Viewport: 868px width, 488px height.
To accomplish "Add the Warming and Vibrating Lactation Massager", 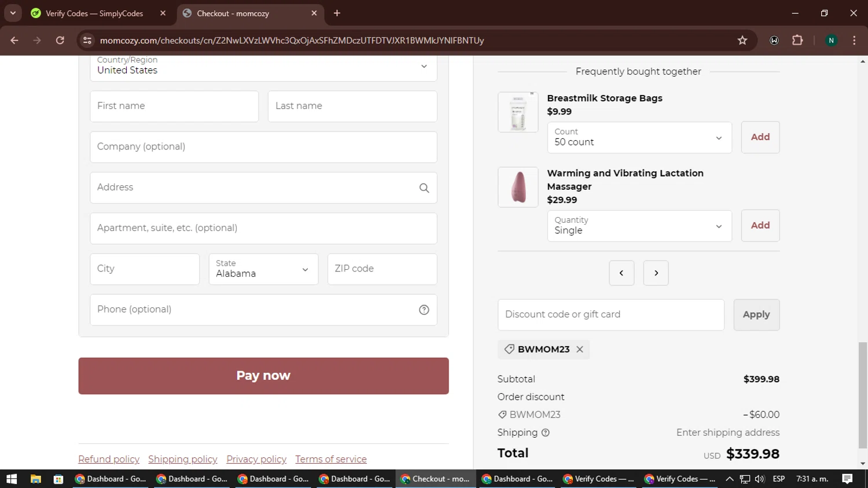I will click(760, 225).
